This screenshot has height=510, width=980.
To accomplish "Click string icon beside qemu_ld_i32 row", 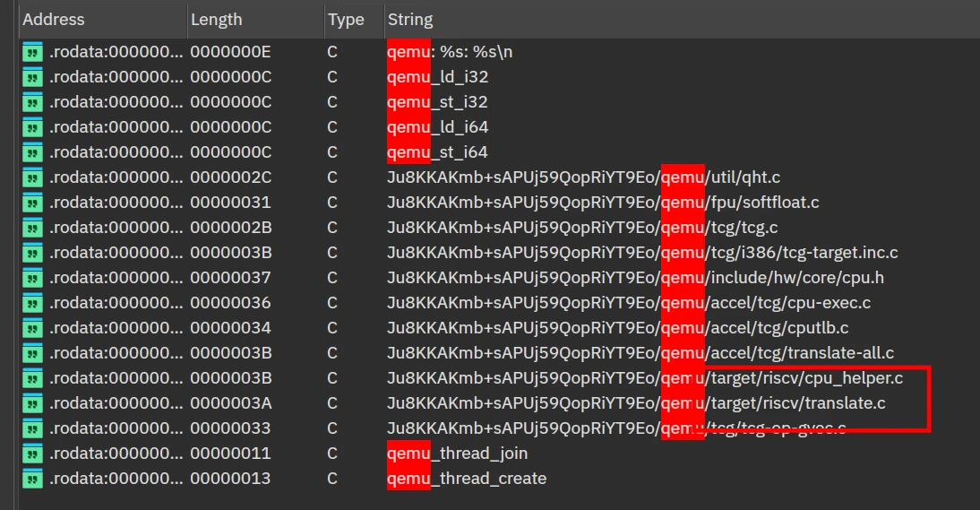I will pos(32,77).
